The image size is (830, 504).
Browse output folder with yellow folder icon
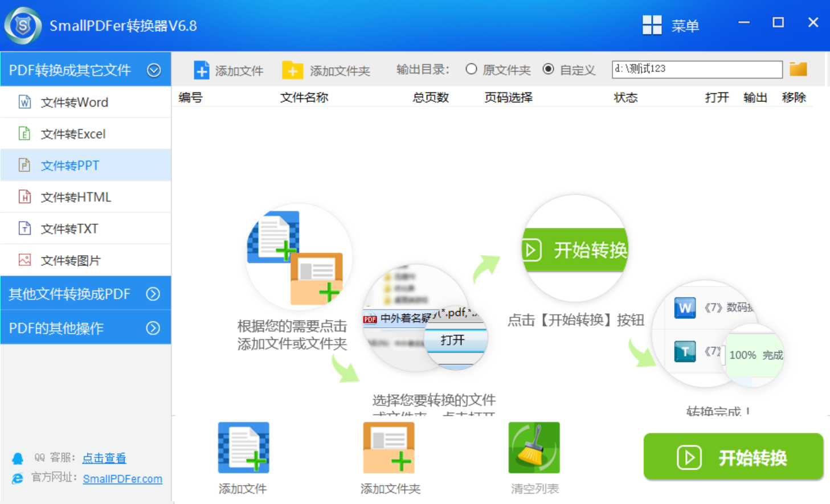pyautogui.click(x=798, y=69)
